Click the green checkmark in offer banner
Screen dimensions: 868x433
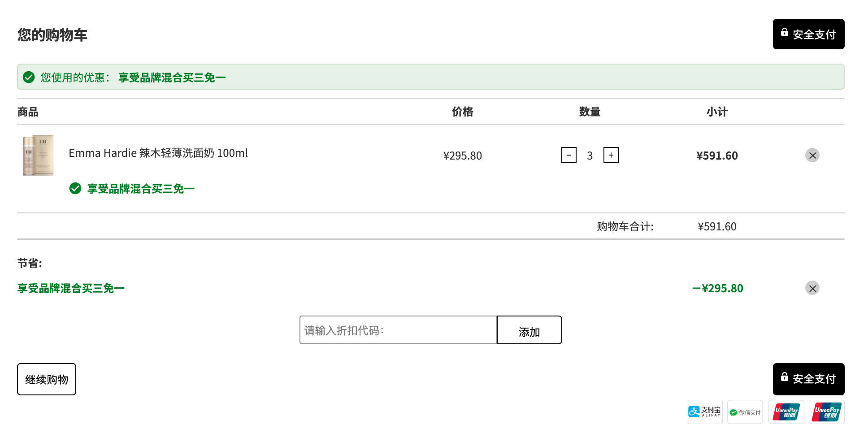29,77
